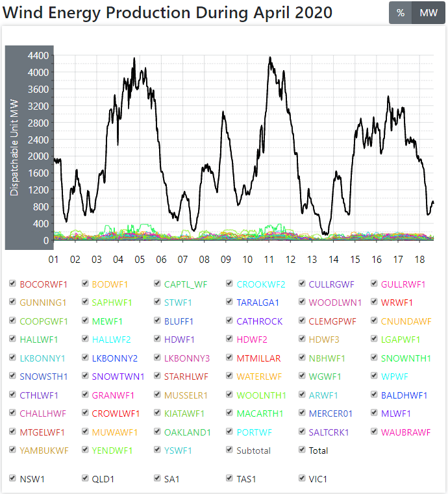Click the chart peak near day 11
448x494 pixels.
click(270, 58)
